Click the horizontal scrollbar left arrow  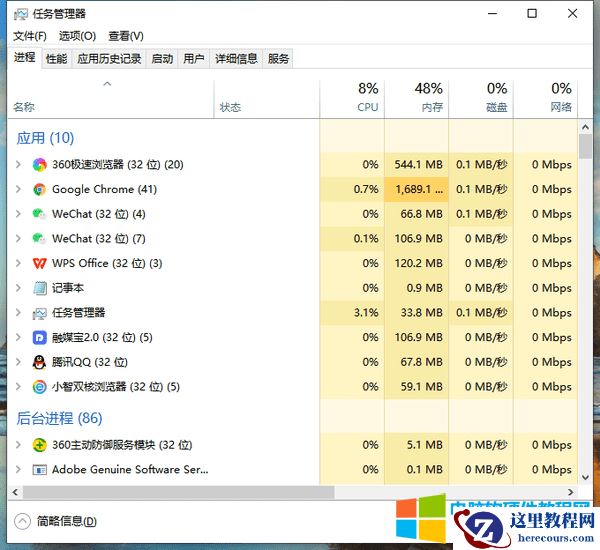[x=15, y=492]
